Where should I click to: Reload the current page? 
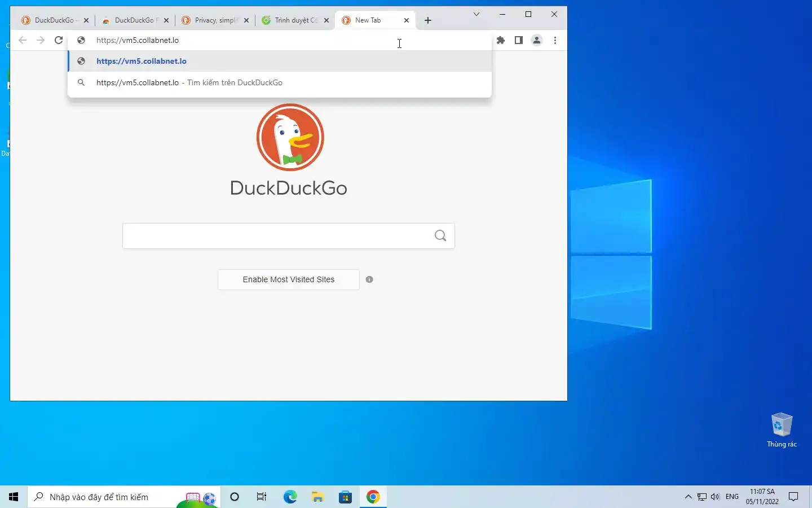click(59, 40)
